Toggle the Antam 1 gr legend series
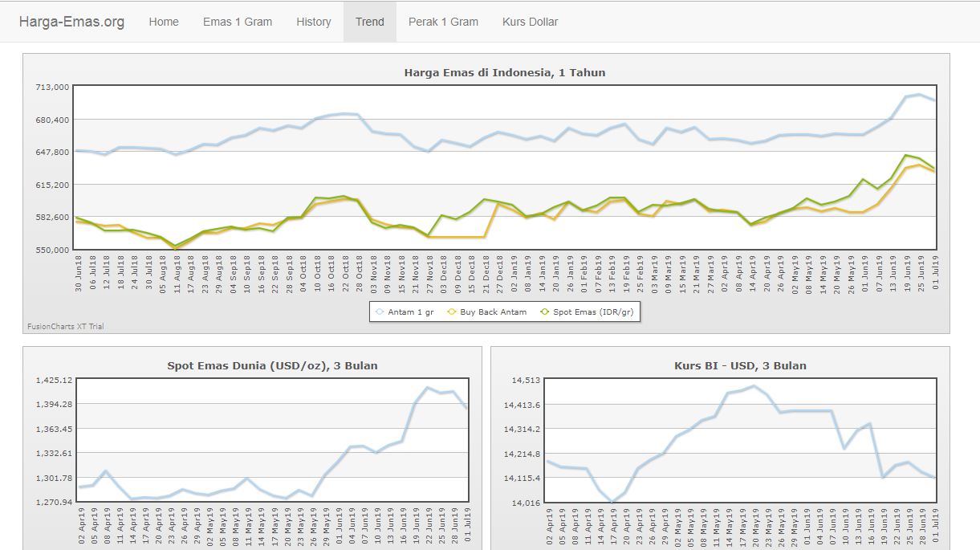Viewport: 980px width, 550px height. [x=404, y=312]
